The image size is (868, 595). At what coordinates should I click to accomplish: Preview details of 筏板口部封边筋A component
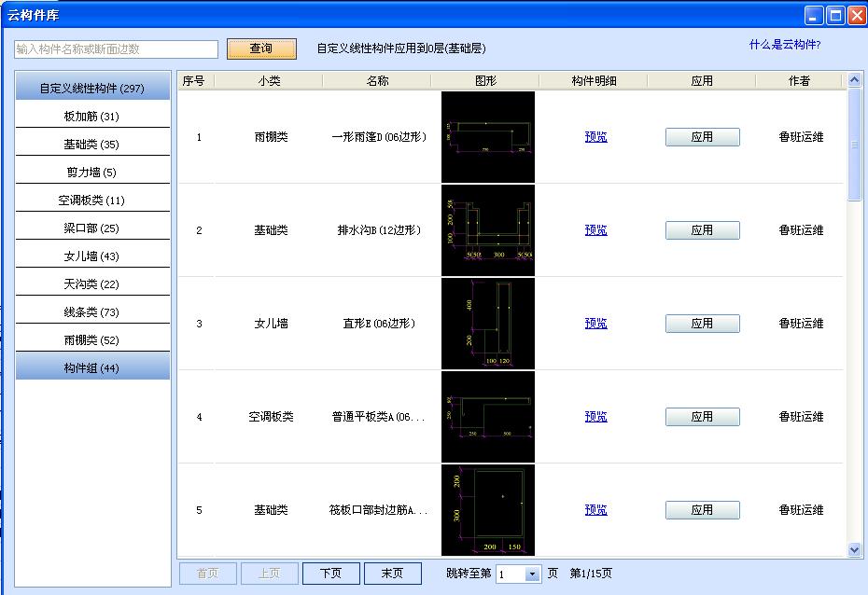coord(595,510)
